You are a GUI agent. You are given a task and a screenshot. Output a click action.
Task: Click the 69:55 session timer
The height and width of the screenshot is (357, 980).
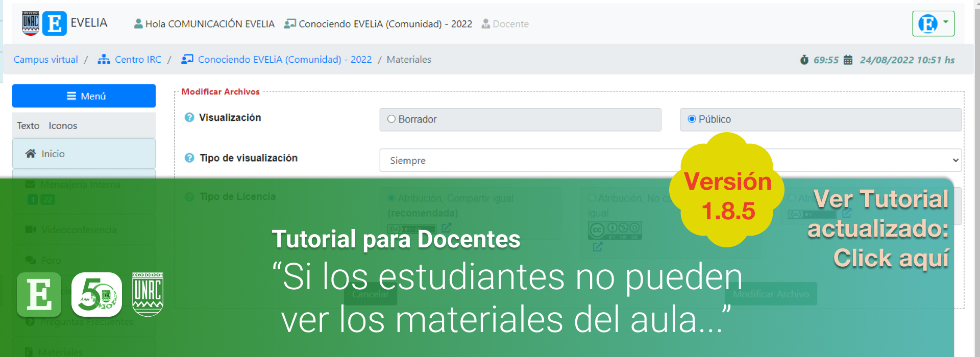click(x=826, y=60)
